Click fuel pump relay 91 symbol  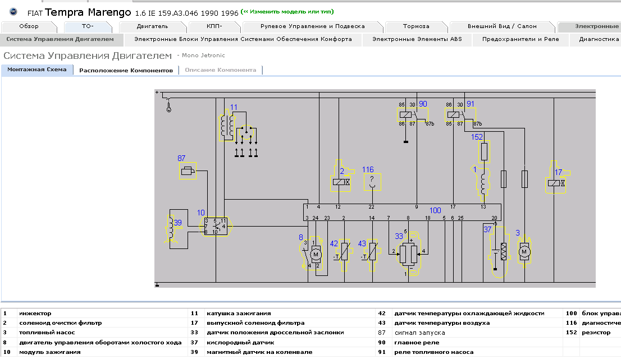[460, 115]
